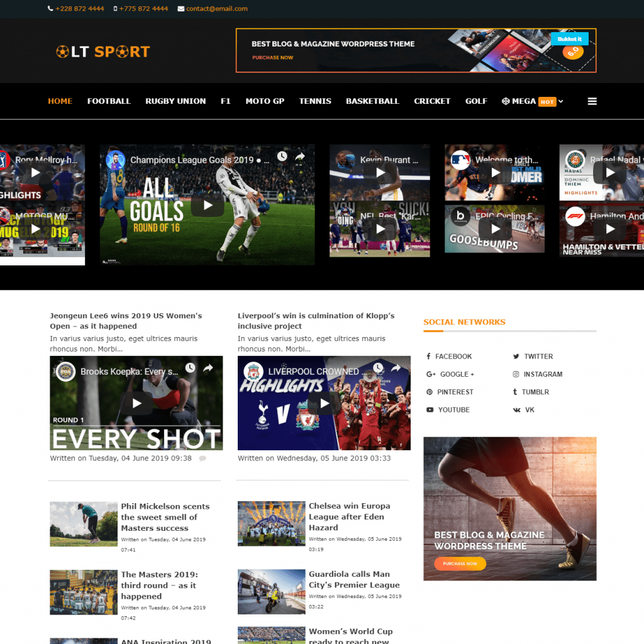644x644 pixels.
Task: Click orange PURCHASE NOW button on runner ad
Action: [460, 563]
